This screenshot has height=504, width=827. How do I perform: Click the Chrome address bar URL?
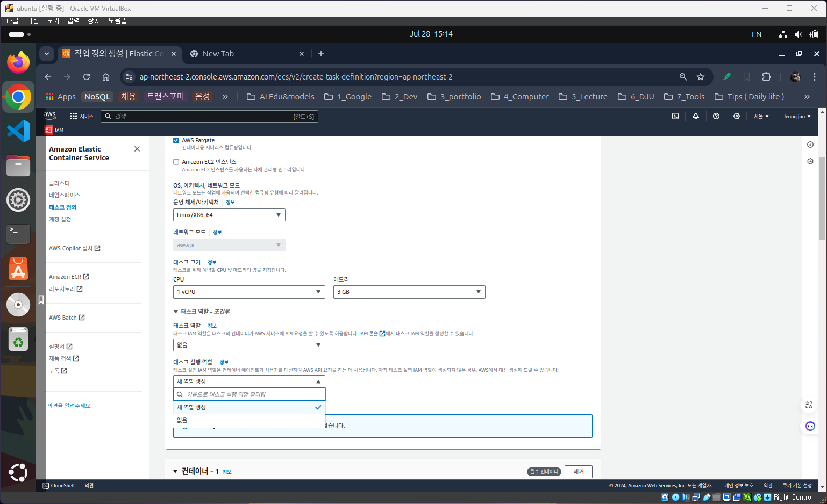[296, 77]
